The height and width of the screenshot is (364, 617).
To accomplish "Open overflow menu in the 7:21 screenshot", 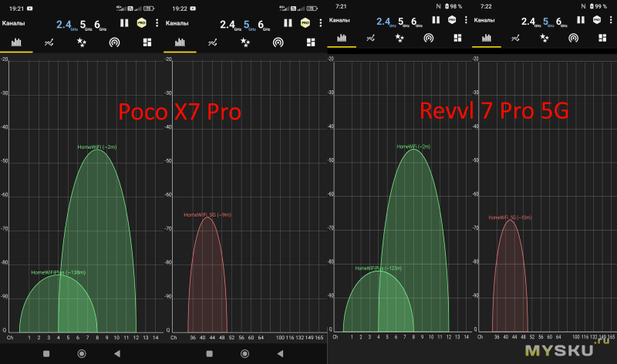I will click(466, 20).
